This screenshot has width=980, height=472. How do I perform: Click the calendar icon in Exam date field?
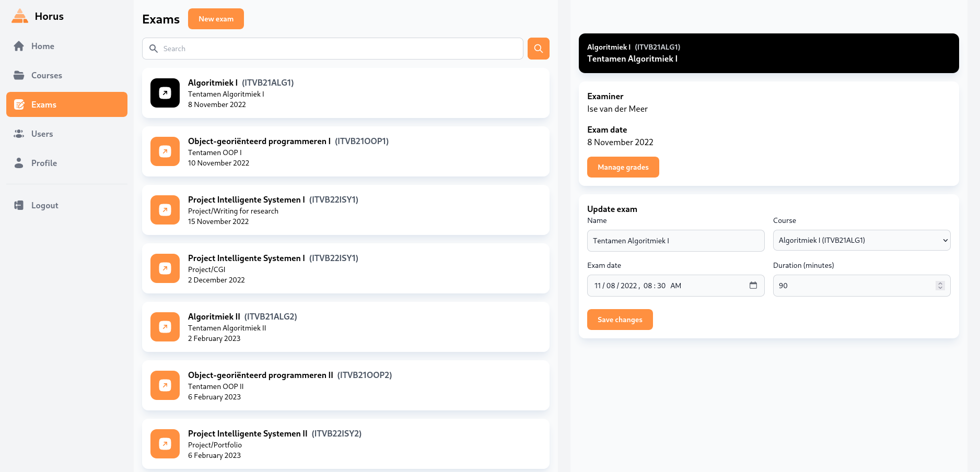[x=753, y=286]
